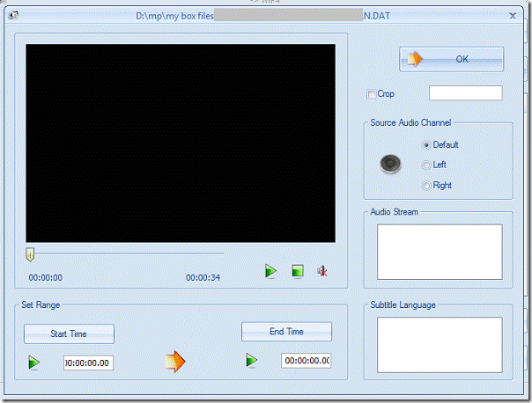Click the orange arrow in Set Range
This screenshot has width=532, height=403.
pyautogui.click(x=175, y=362)
